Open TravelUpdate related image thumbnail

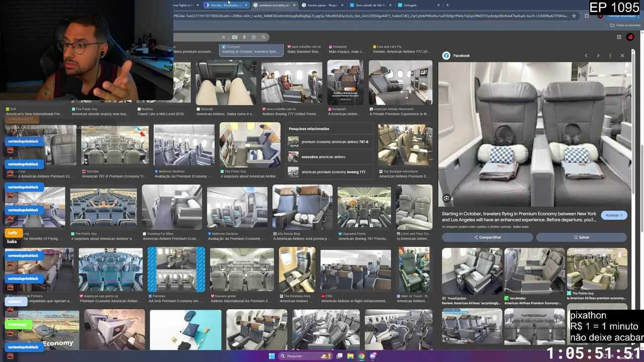[x=472, y=271]
